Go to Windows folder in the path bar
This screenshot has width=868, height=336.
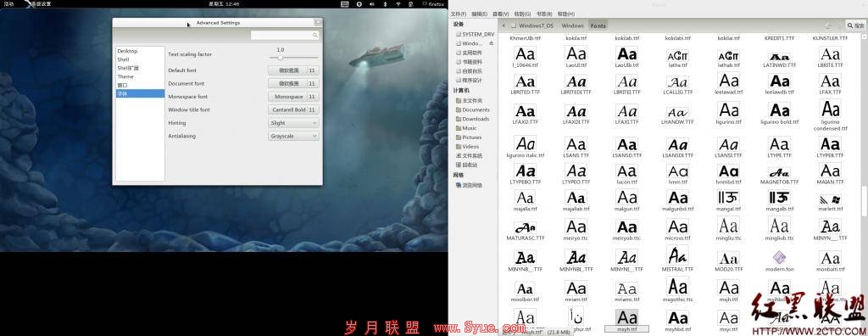[x=572, y=25]
